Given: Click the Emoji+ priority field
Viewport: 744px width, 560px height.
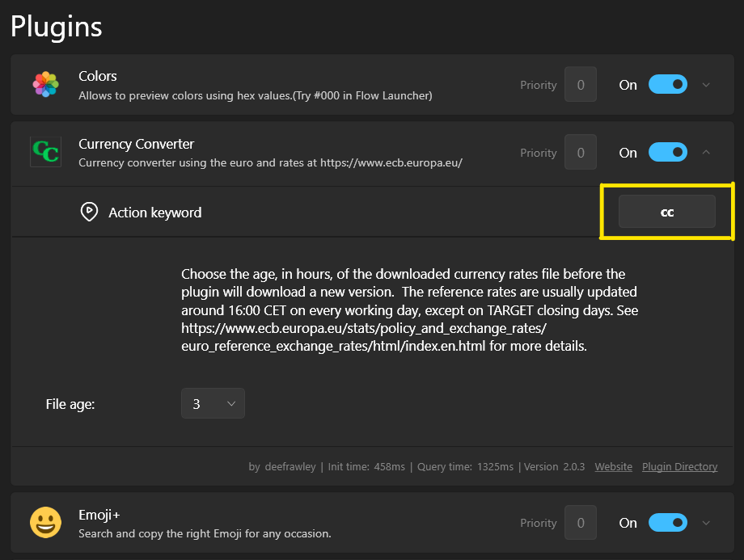Looking at the screenshot, I should 581,523.
